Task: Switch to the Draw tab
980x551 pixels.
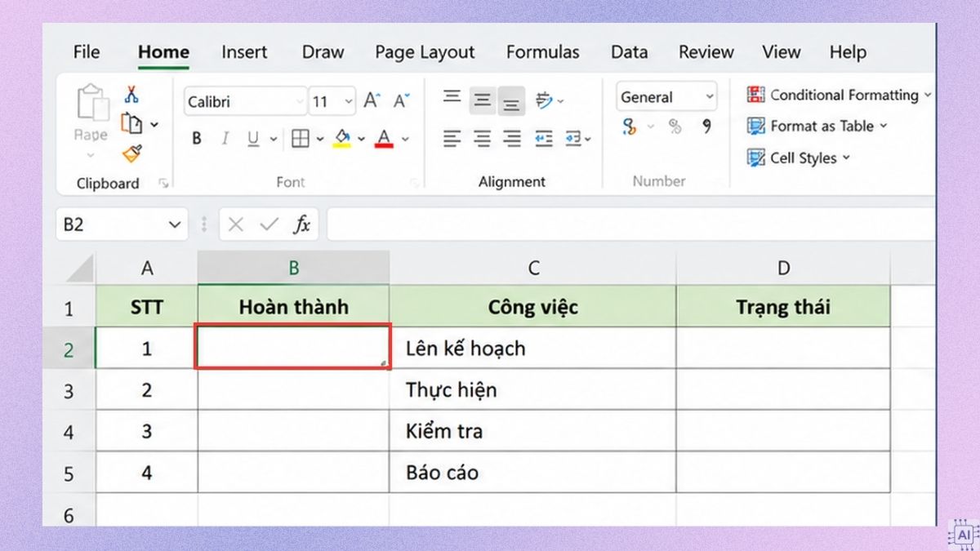Action: [323, 52]
